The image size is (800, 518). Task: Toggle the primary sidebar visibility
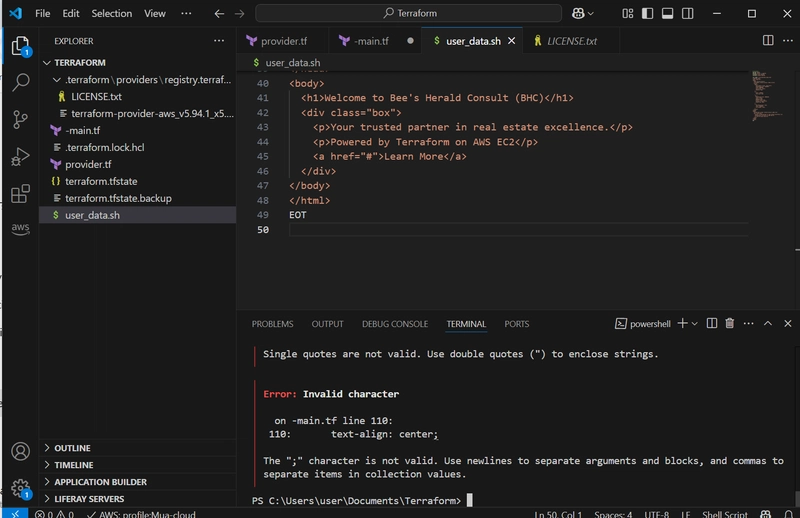(647, 13)
